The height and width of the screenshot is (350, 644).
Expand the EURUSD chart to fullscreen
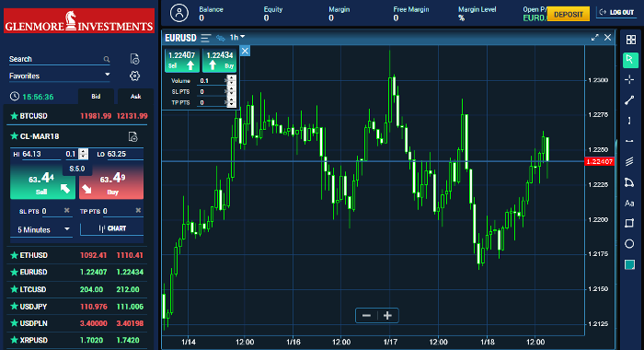click(594, 38)
